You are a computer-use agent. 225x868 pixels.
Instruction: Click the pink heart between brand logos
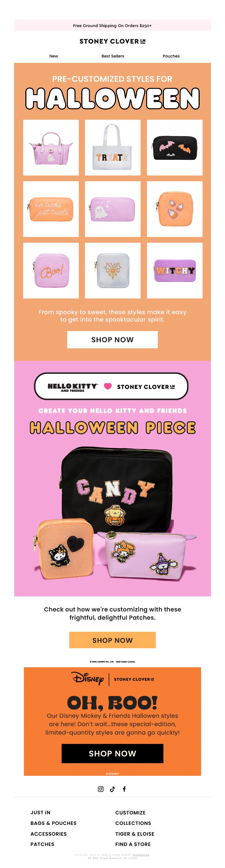[108, 386]
